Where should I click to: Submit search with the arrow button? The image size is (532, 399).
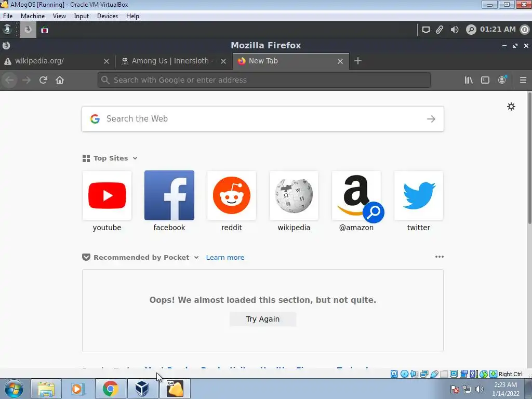[x=431, y=119]
